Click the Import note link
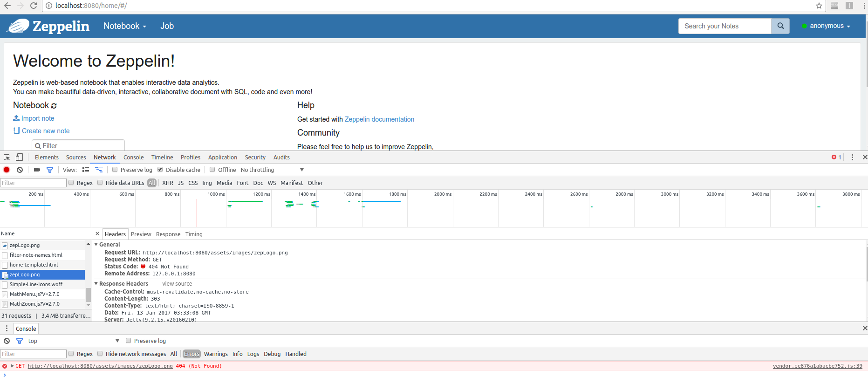Image resolution: width=868 pixels, height=377 pixels. (x=34, y=118)
